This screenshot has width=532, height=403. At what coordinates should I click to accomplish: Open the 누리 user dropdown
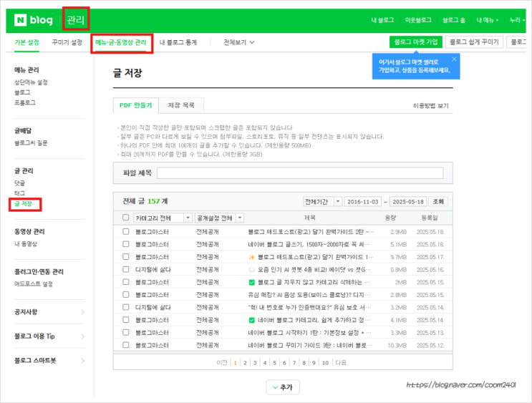point(517,20)
